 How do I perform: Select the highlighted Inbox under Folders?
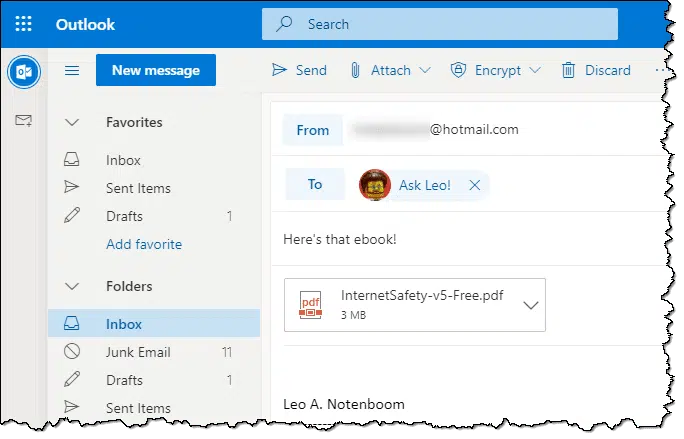154,324
